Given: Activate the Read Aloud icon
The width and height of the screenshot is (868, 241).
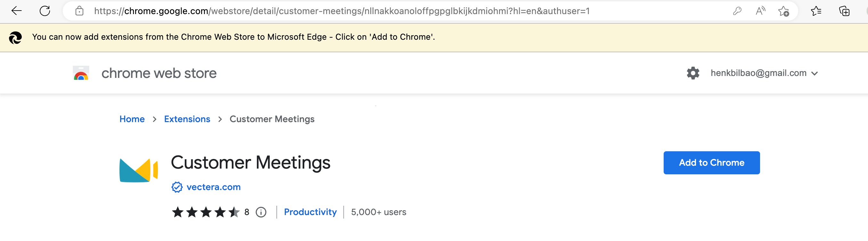Looking at the screenshot, I should tap(760, 11).
